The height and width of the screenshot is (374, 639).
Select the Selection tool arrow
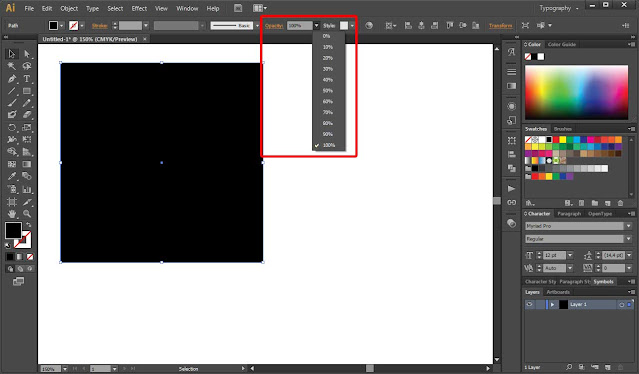pyautogui.click(x=11, y=54)
